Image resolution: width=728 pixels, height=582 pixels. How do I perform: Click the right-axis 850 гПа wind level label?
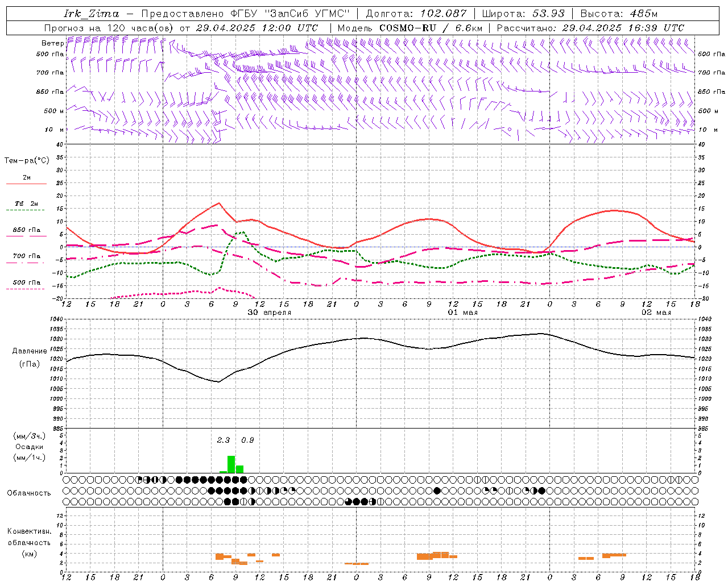[712, 92]
